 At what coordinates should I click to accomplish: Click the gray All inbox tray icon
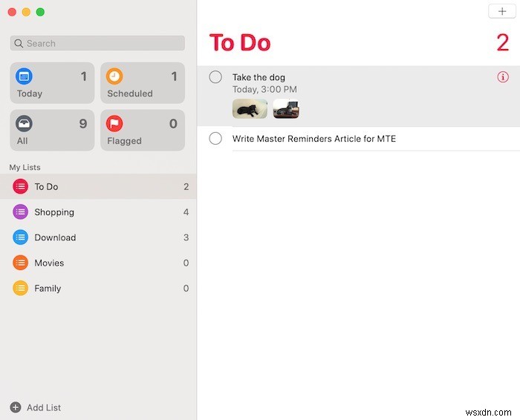(24, 123)
